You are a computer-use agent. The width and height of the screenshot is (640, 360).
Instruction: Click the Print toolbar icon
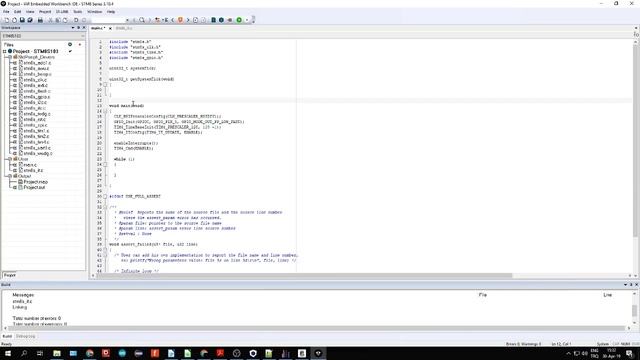[x=40, y=20]
